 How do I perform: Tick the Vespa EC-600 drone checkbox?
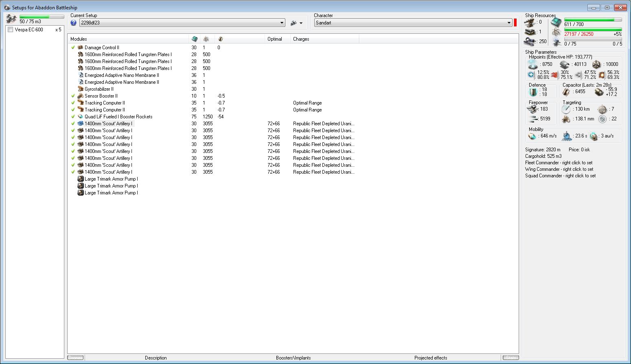pyautogui.click(x=11, y=30)
